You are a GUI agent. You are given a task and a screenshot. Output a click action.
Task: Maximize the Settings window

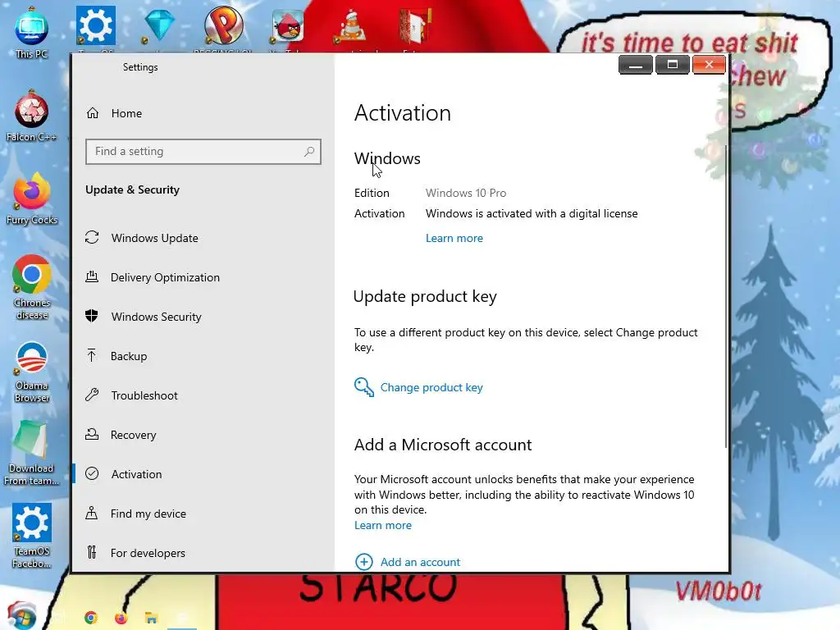(673, 65)
